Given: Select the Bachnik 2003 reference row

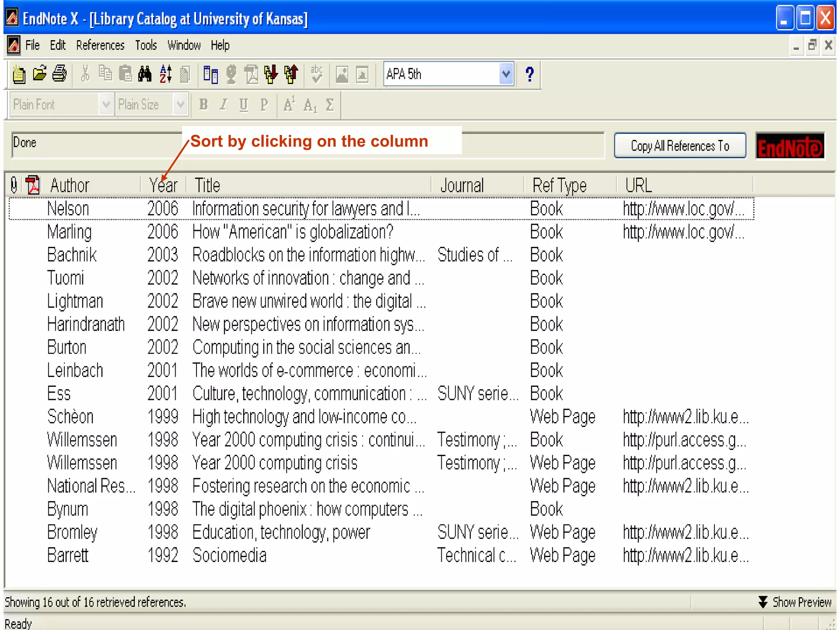Looking at the screenshot, I should click(x=381, y=255).
